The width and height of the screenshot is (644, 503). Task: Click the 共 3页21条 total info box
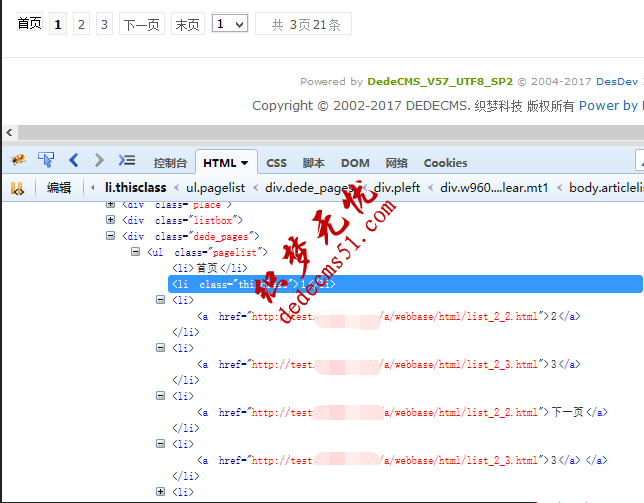[x=304, y=24]
